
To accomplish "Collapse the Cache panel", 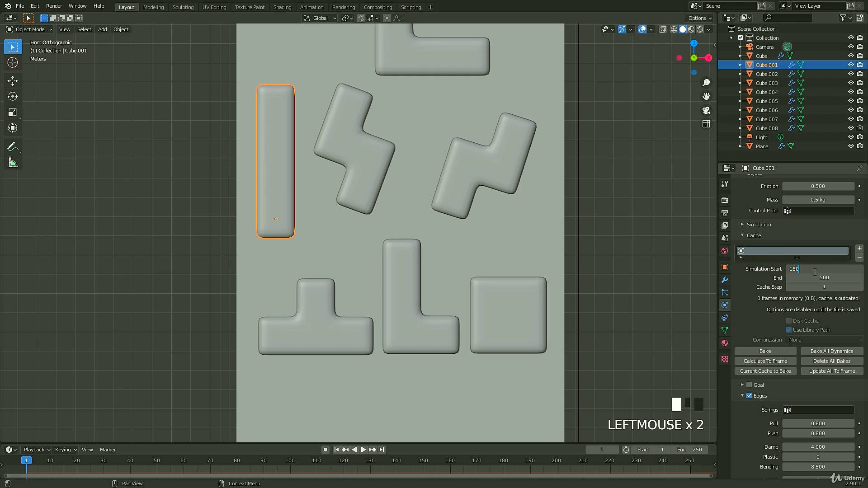I will pos(753,235).
